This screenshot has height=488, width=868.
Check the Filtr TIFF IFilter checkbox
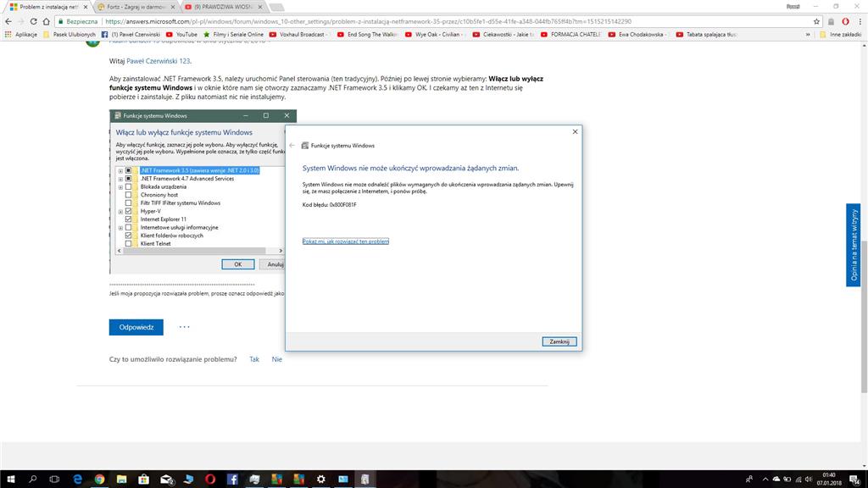129,203
